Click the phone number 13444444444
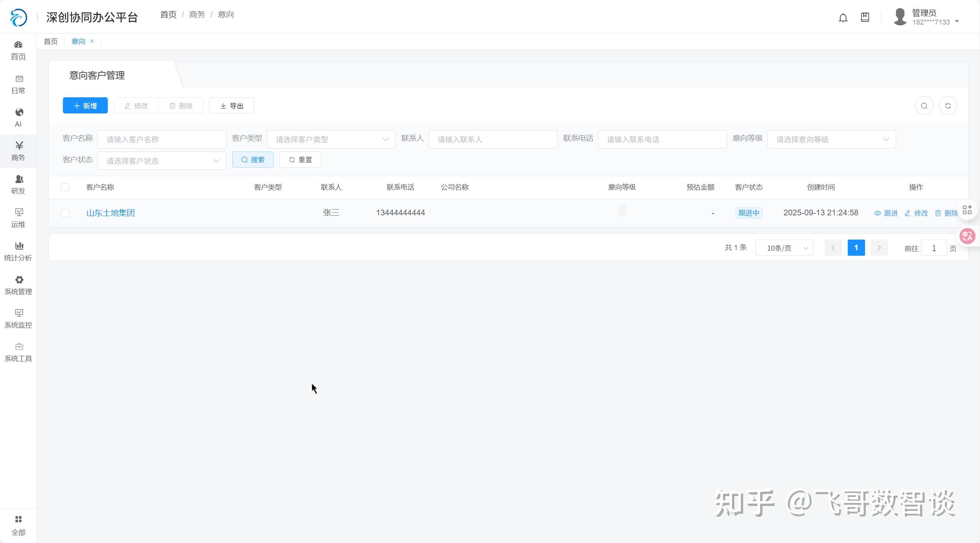980x543 pixels. 401,213
